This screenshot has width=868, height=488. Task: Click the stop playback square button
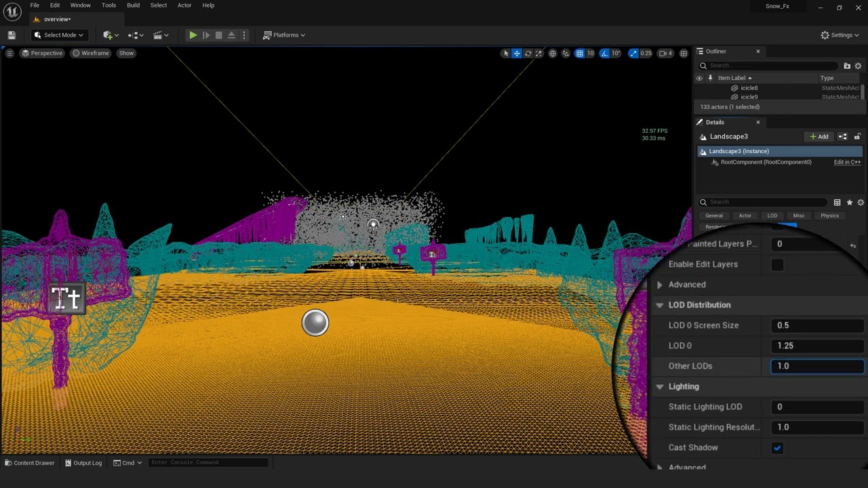pos(218,35)
